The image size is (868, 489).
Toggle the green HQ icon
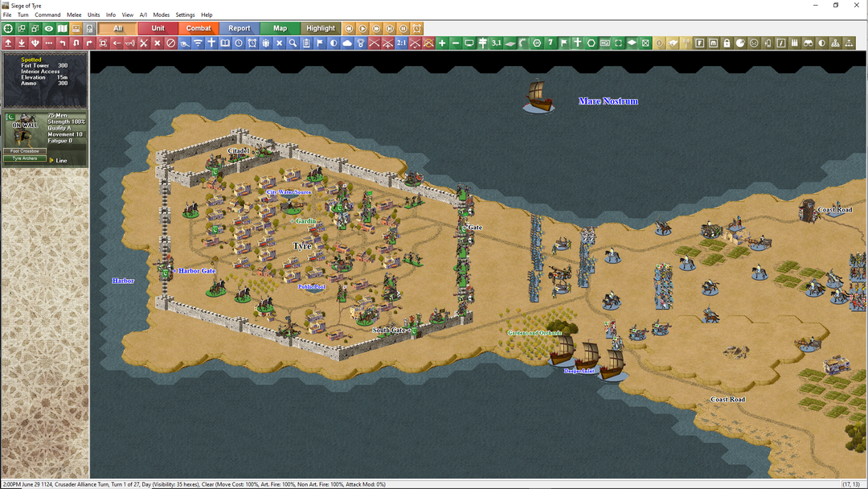click(604, 43)
